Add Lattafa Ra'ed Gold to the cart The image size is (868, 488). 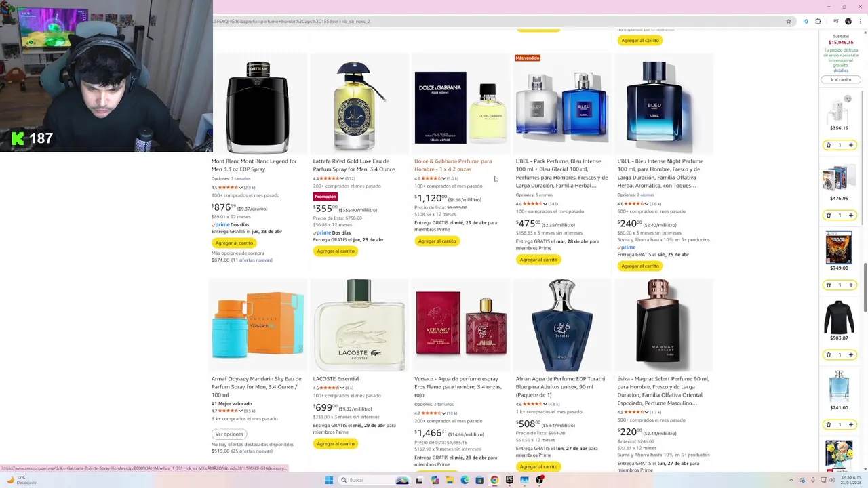coord(335,251)
